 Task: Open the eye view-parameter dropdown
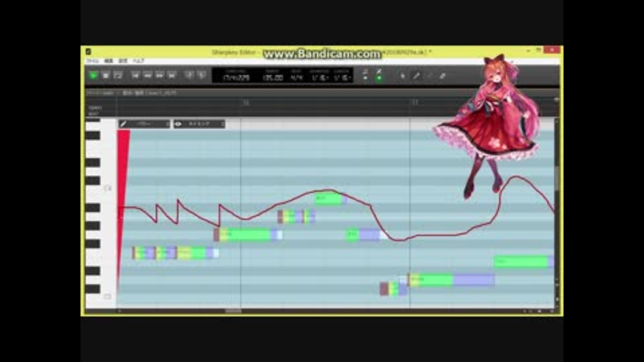click(199, 123)
